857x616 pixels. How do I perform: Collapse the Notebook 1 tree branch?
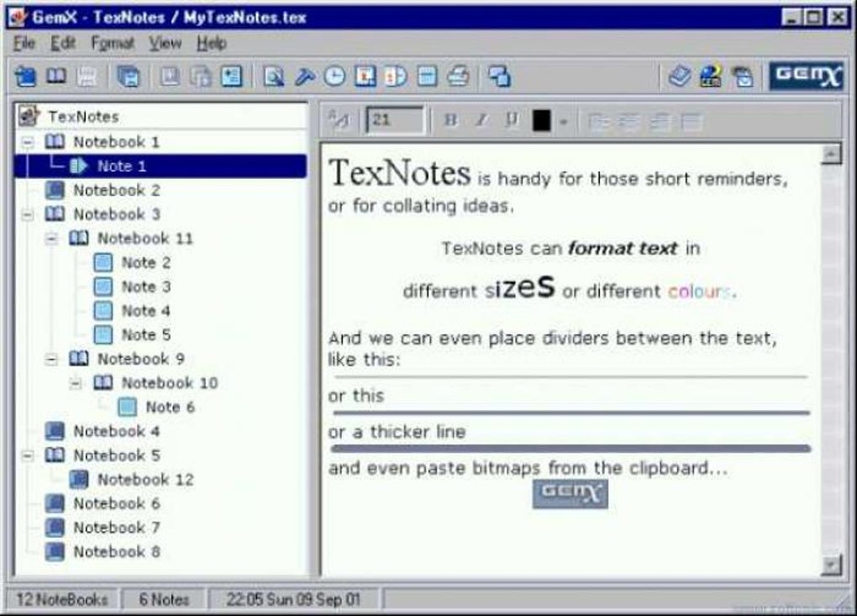click(29, 141)
